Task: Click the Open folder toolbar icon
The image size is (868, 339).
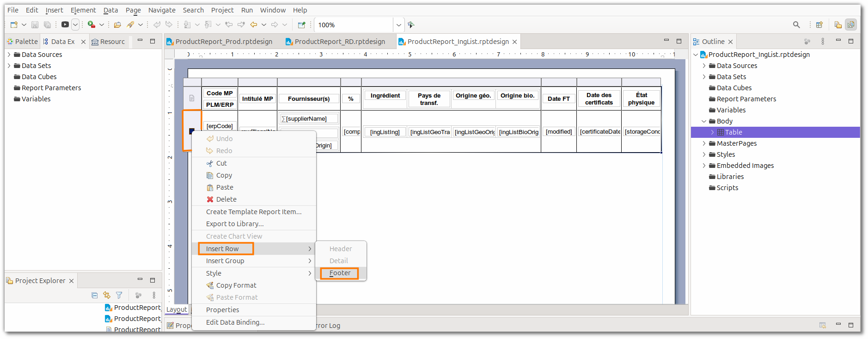Action: coord(117,25)
